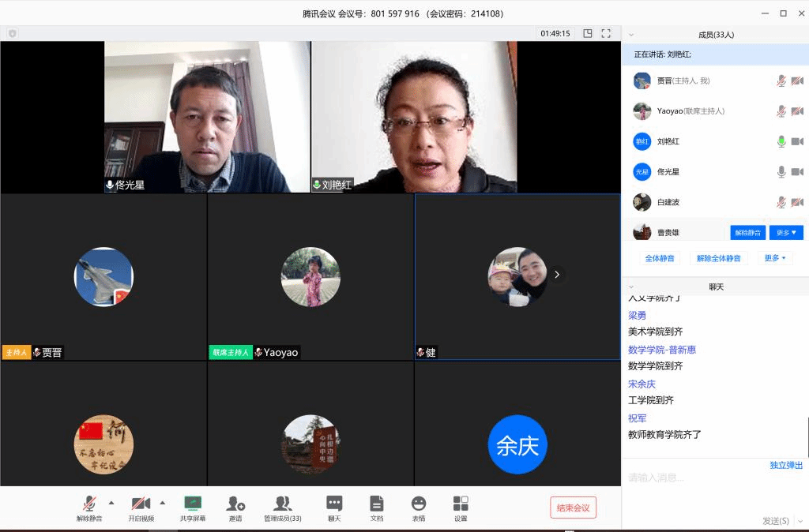Open audio options arrow beside unmute
The image size is (809, 532).
coord(111,503)
